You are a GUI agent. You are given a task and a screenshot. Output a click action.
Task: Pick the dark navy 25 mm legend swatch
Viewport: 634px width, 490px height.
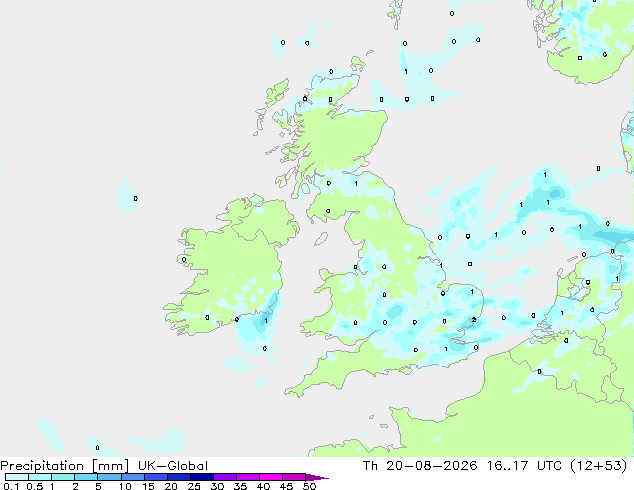(x=202, y=477)
